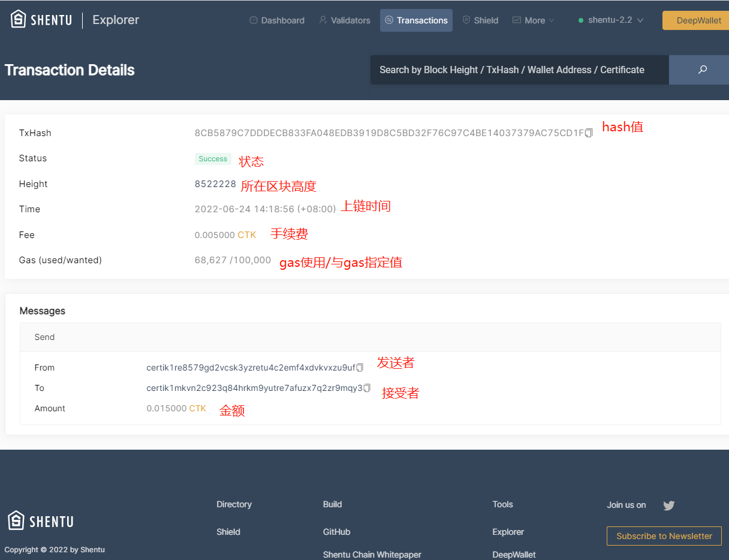Click the search magnifier button

click(702, 70)
